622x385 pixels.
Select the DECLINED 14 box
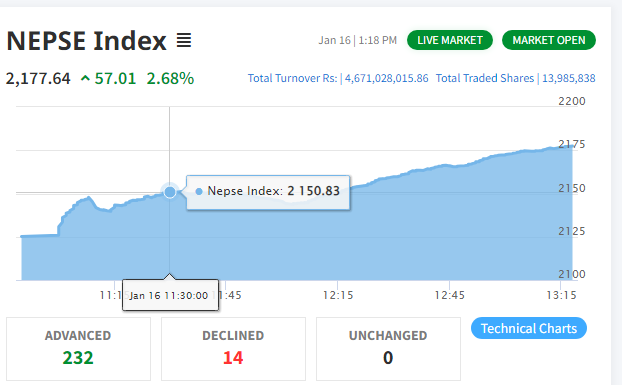233,349
